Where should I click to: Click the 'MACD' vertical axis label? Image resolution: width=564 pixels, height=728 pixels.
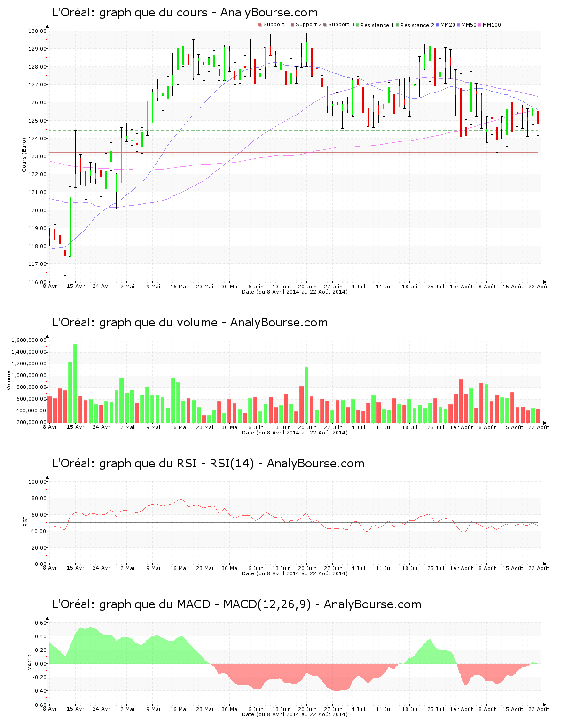click(x=30, y=662)
